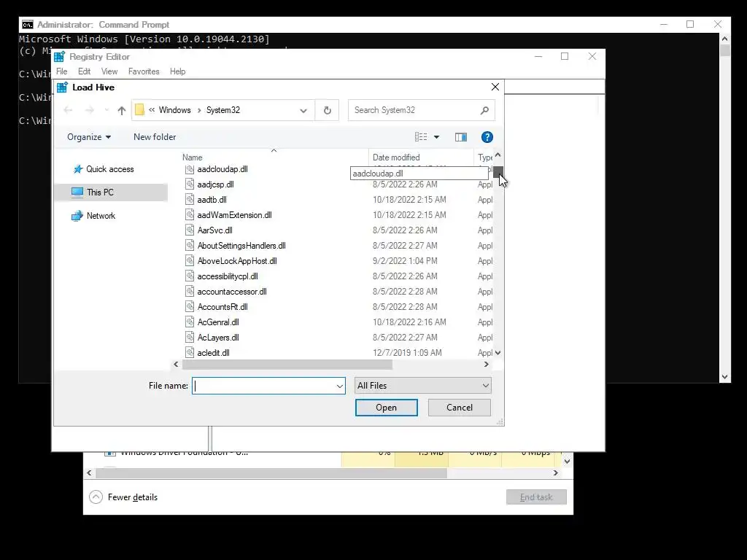
Task: Open Edit menu in Registry Editor
Action: pos(85,71)
